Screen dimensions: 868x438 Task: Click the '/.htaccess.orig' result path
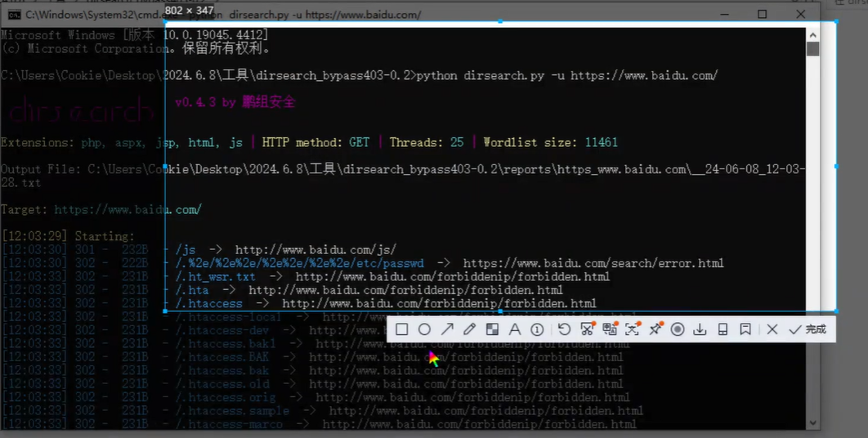coord(226,397)
